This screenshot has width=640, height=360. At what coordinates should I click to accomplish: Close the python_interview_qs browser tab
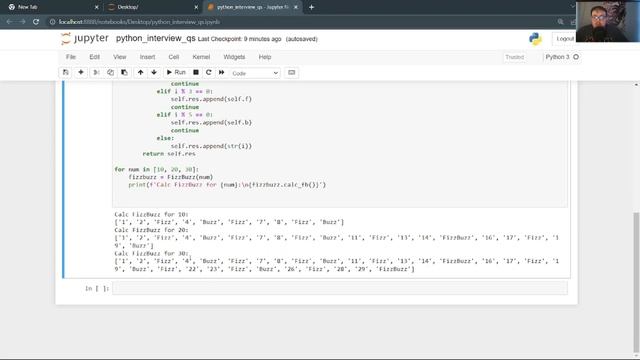(x=296, y=7)
